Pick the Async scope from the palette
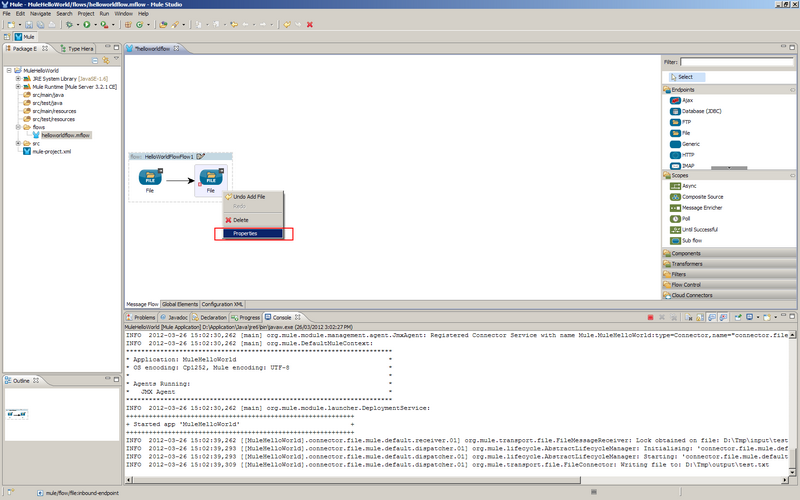This screenshot has width=800, height=500. (683, 186)
